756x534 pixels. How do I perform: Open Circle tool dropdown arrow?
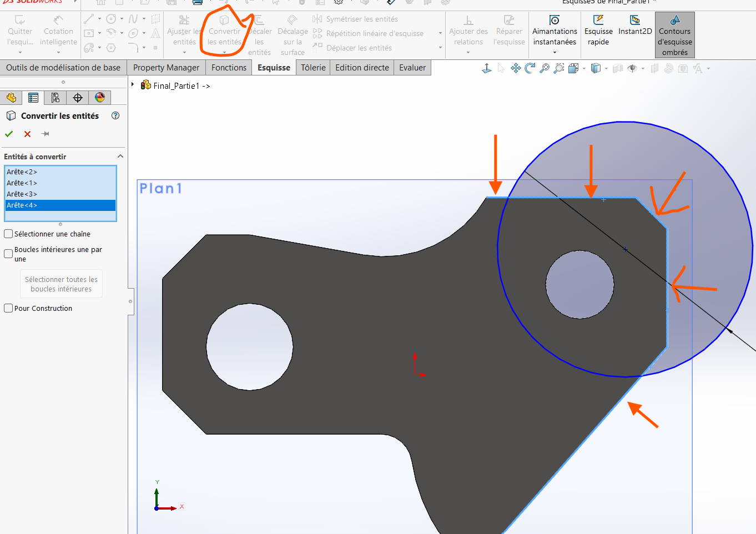[122, 19]
